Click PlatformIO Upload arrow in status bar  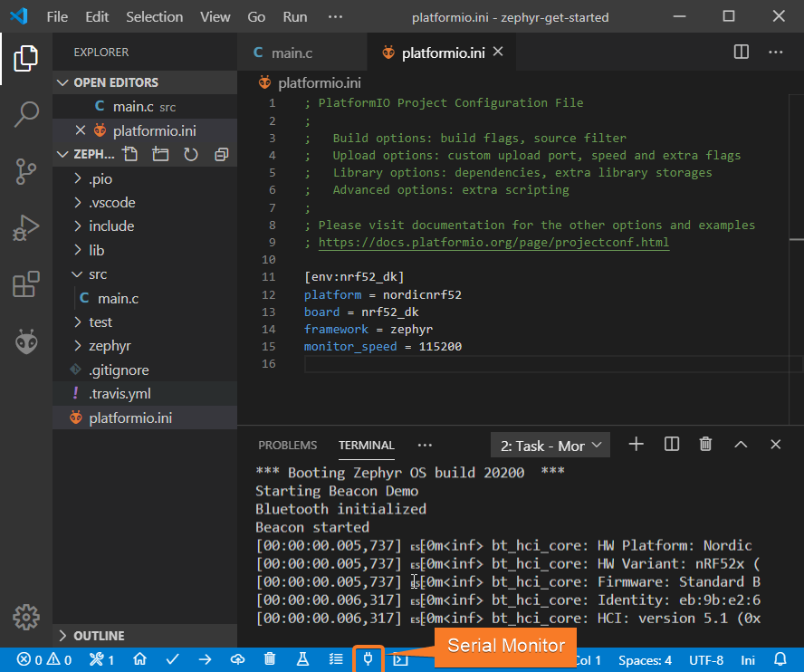pos(205,659)
